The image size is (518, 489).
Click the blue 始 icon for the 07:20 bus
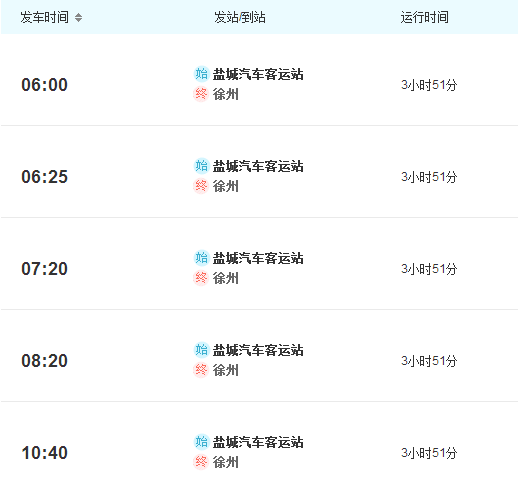click(x=201, y=258)
